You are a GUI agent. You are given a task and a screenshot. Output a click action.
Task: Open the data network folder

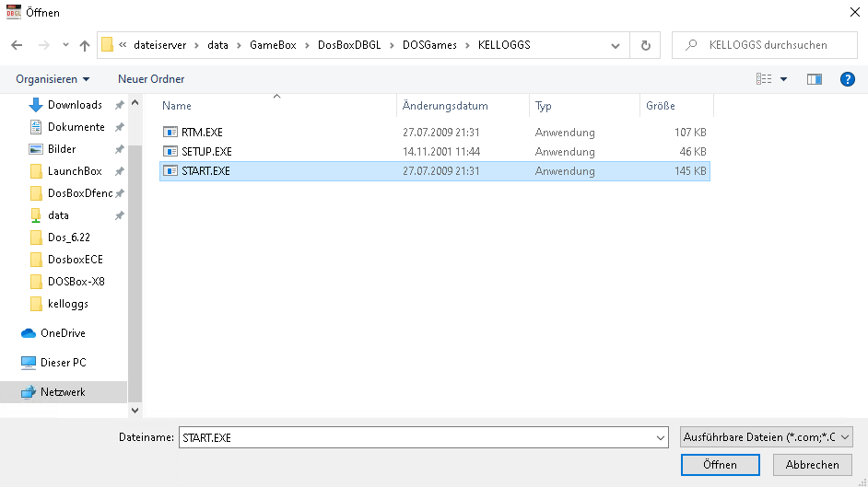click(x=58, y=215)
